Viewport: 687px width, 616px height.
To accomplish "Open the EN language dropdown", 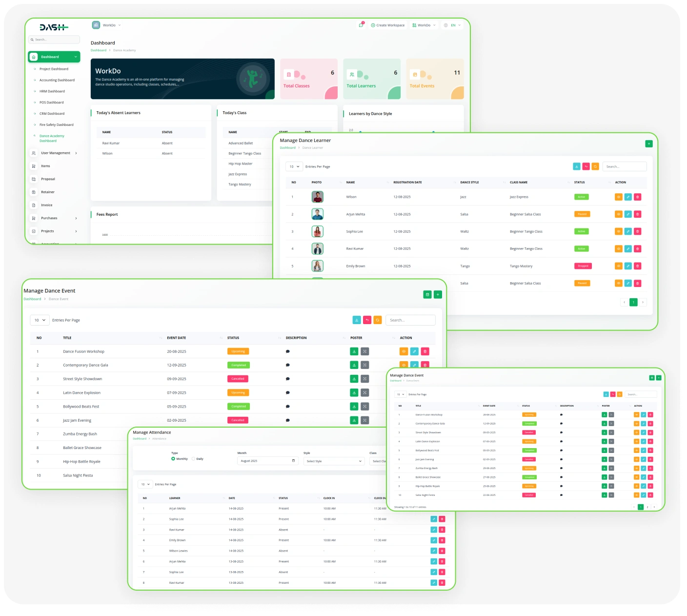I will [x=452, y=25].
